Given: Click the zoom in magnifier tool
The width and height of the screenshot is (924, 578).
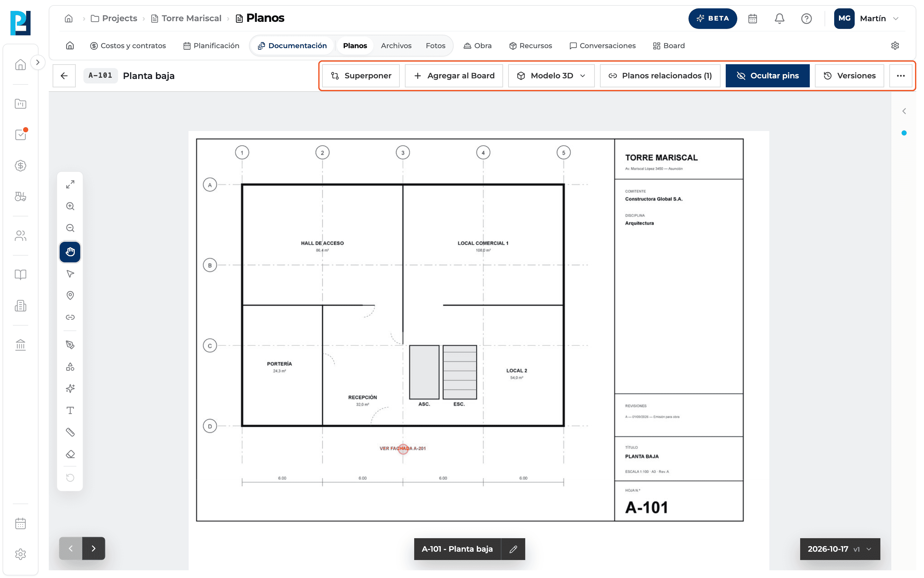Looking at the screenshot, I should coord(70,206).
